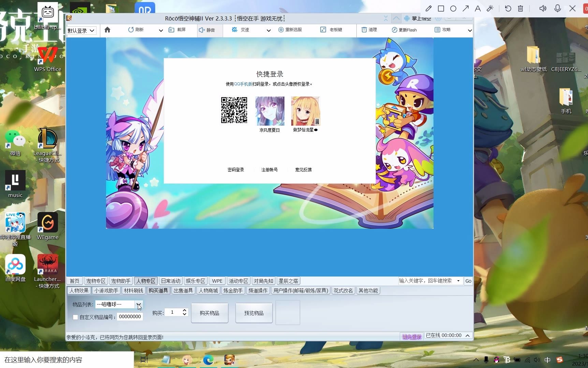The height and width of the screenshot is (368, 588).
Task: Click the Go search button
Action: [x=468, y=281]
